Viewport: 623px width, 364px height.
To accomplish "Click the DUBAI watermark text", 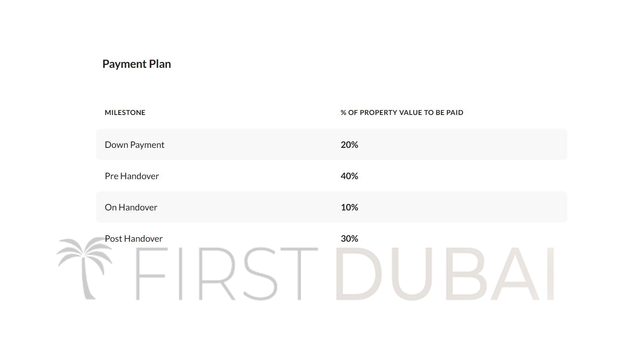I will tap(445, 274).
